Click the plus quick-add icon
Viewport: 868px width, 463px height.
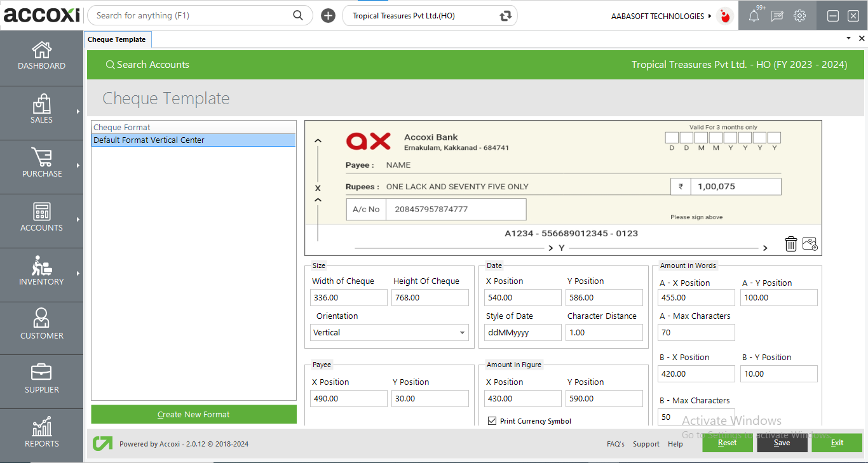[328, 16]
